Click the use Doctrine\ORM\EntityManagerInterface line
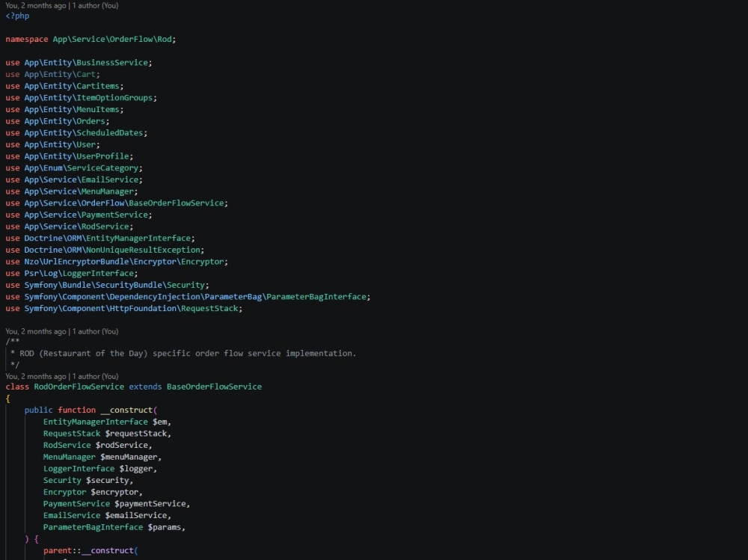 coord(100,238)
